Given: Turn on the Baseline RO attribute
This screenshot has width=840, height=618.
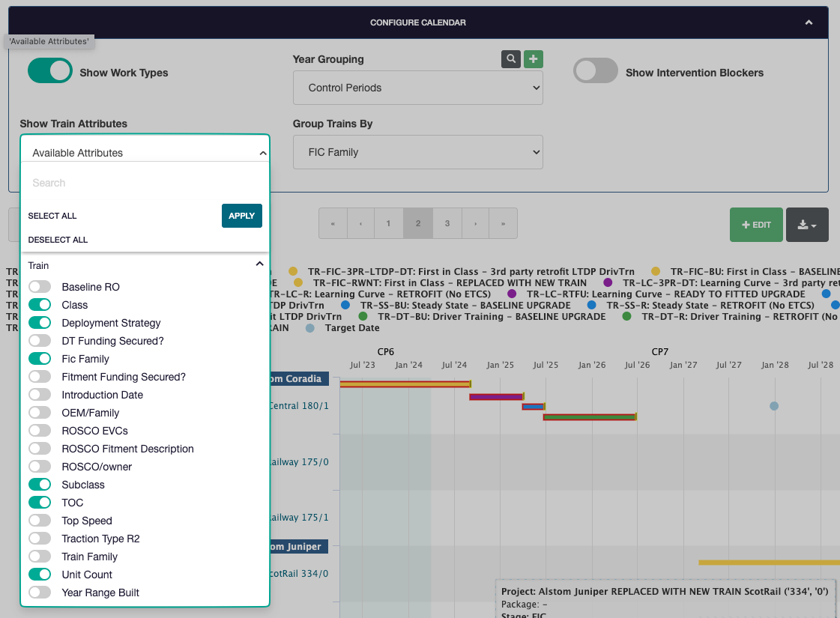Looking at the screenshot, I should coord(40,287).
